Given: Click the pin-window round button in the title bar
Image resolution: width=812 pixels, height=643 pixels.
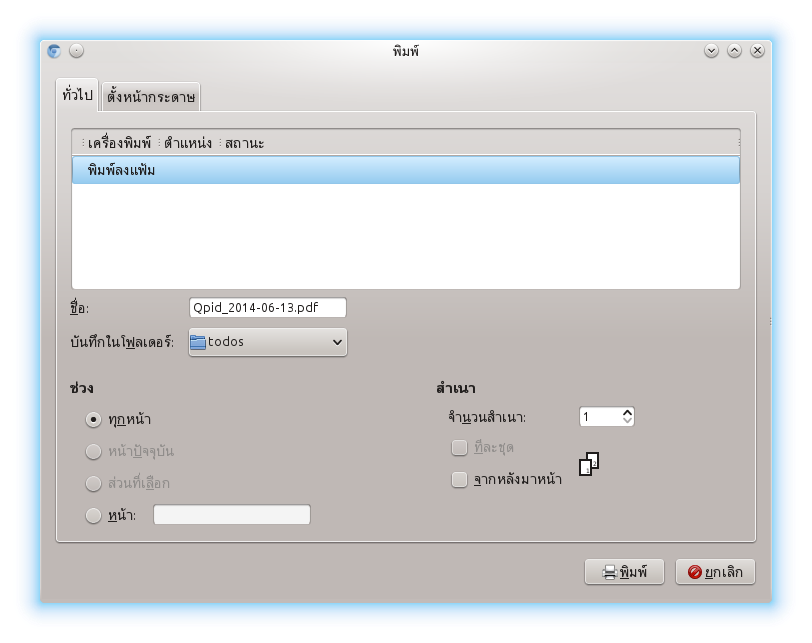Looking at the screenshot, I should coord(77,51).
